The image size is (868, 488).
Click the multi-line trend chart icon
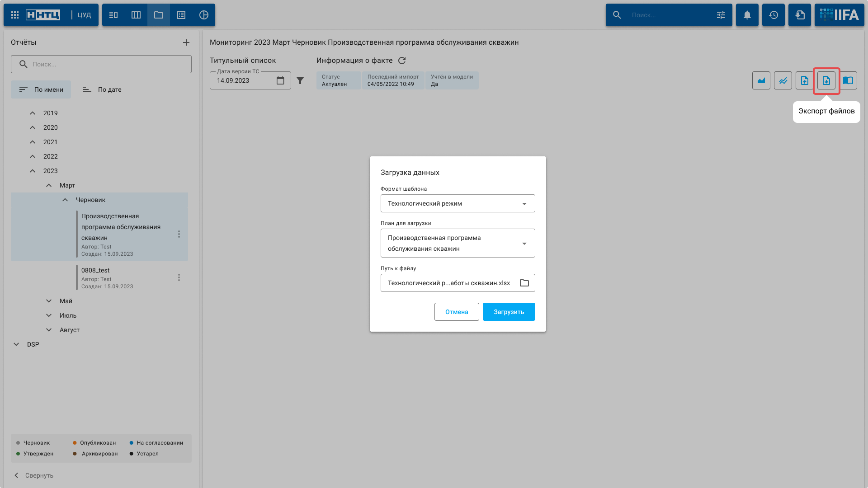point(783,81)
